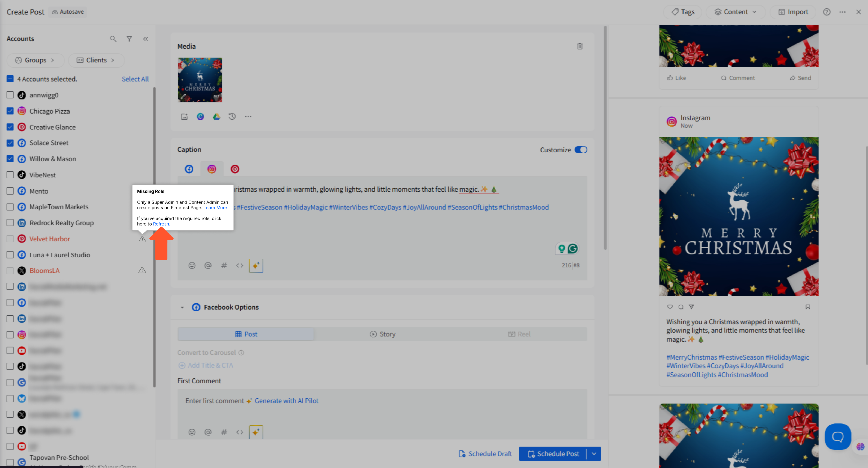Select the Story post type tab

pyautogui.click(x=382, y=334)
